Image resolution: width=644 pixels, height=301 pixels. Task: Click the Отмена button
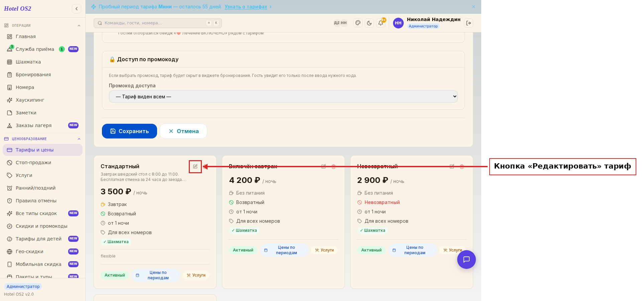point(183,131)
